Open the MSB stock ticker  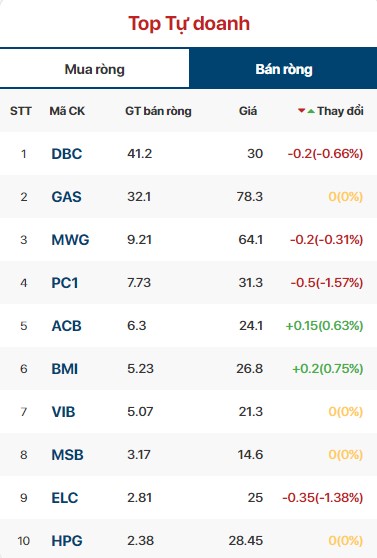pyautogui.click(x=68, y=455)
